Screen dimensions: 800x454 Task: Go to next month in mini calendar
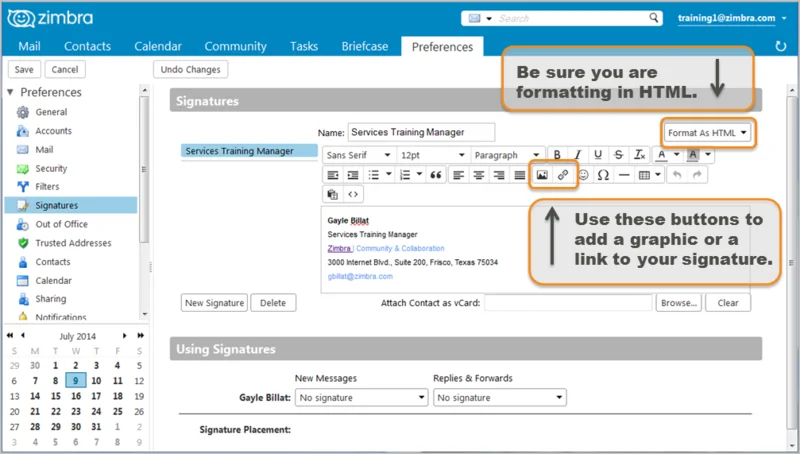pyautogui.click(x=124, y=335)
